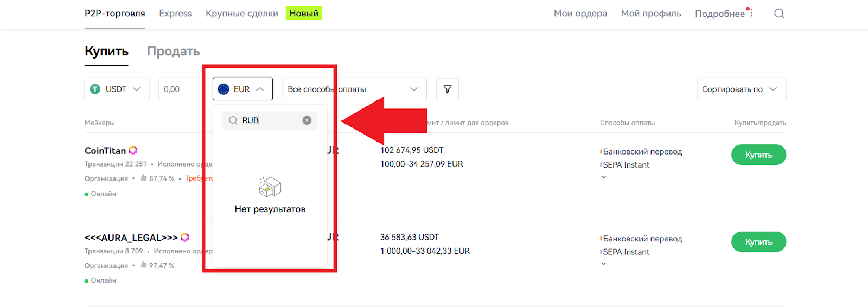Open the Сортировать по dropdown
The image size is (868, 307).
point(741,89)
